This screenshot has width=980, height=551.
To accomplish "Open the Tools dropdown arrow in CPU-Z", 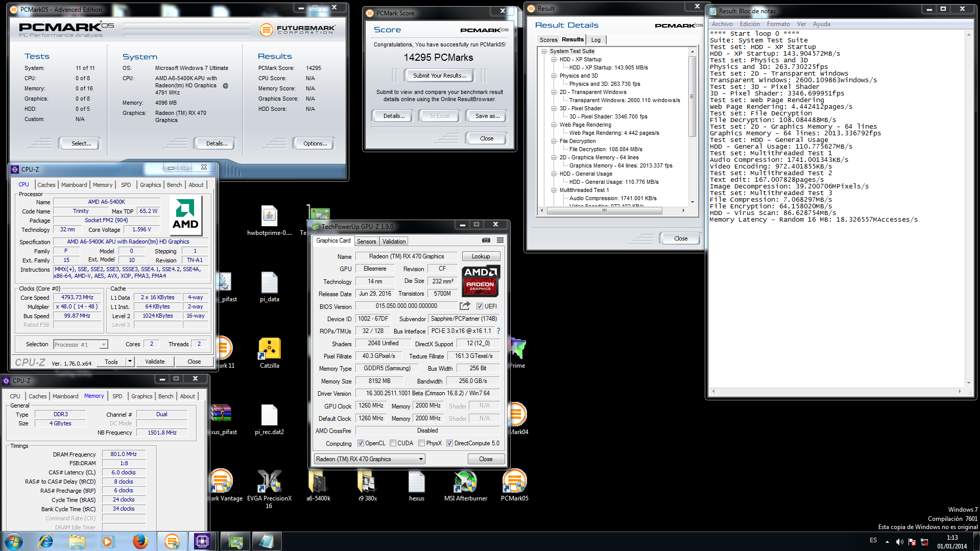I will point(130,362).
